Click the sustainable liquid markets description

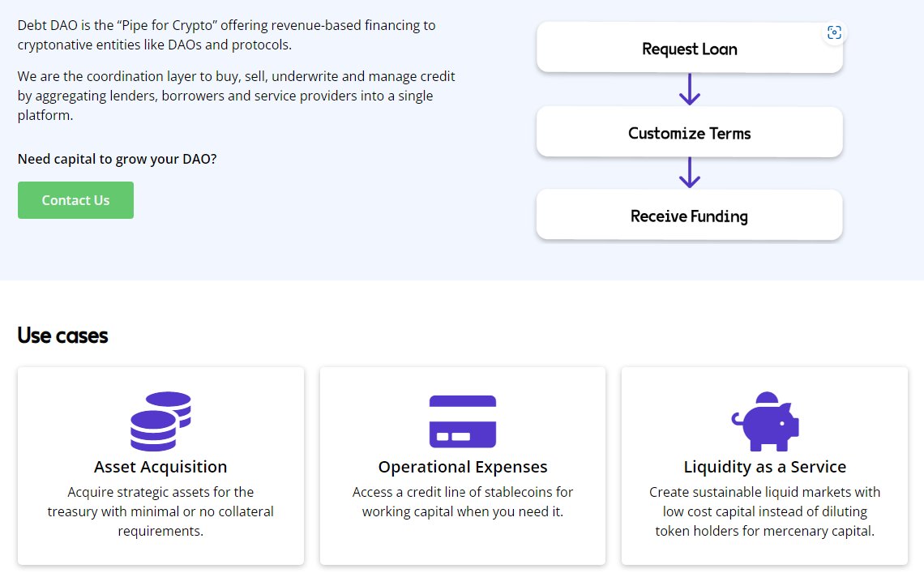coord(765,511)
